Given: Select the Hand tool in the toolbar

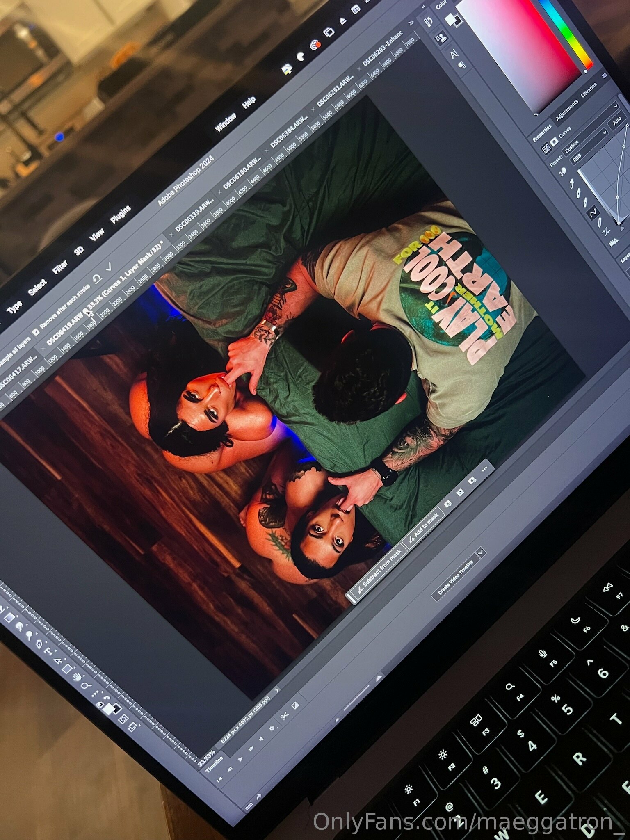Looking at the screenshot, I should coord(76,678).
